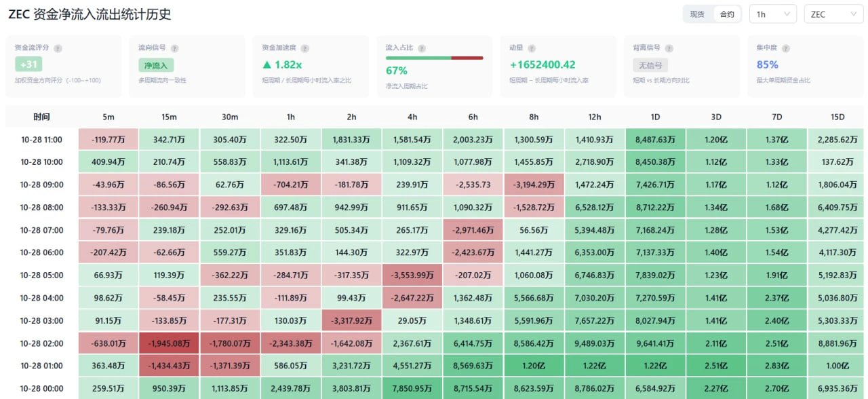
Task: Click the 净流入 signal badge
Action: [x=156, y=65]
